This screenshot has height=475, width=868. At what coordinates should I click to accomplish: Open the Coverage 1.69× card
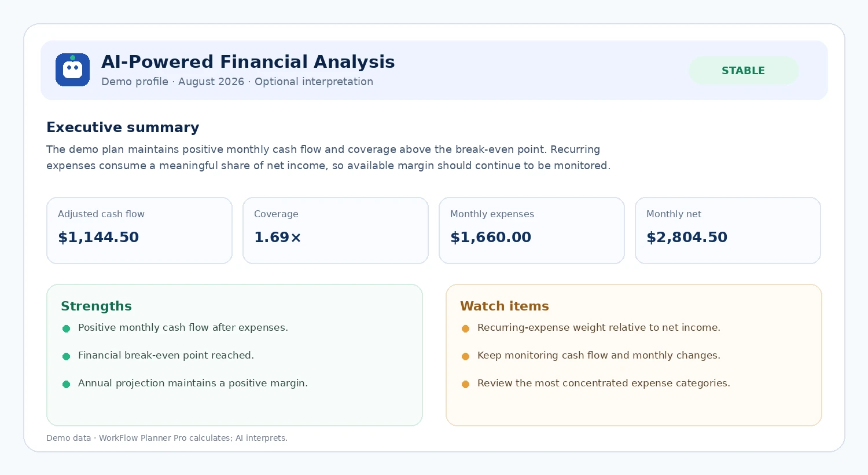click(336, 231)
